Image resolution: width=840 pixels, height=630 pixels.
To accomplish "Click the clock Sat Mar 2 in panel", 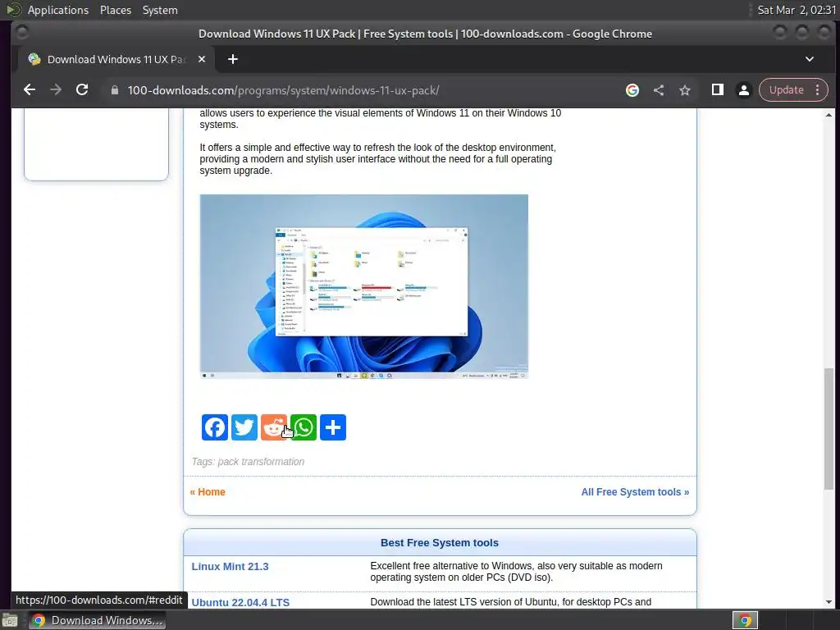I will pos(796,10).
